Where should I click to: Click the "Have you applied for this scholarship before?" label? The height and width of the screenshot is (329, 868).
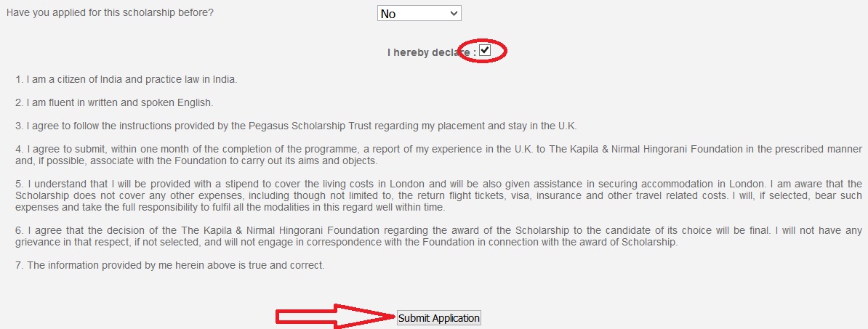point(110,13)
